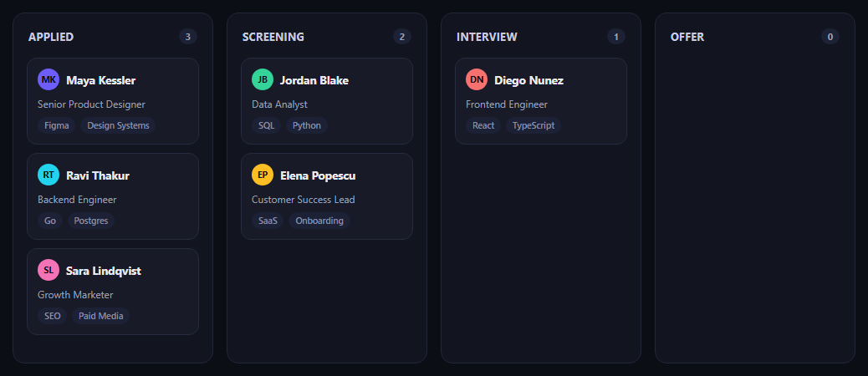Select the Go skill tag
Image resolution: width=868 pixels, height=376 pixels.
(x=50, y=221)
